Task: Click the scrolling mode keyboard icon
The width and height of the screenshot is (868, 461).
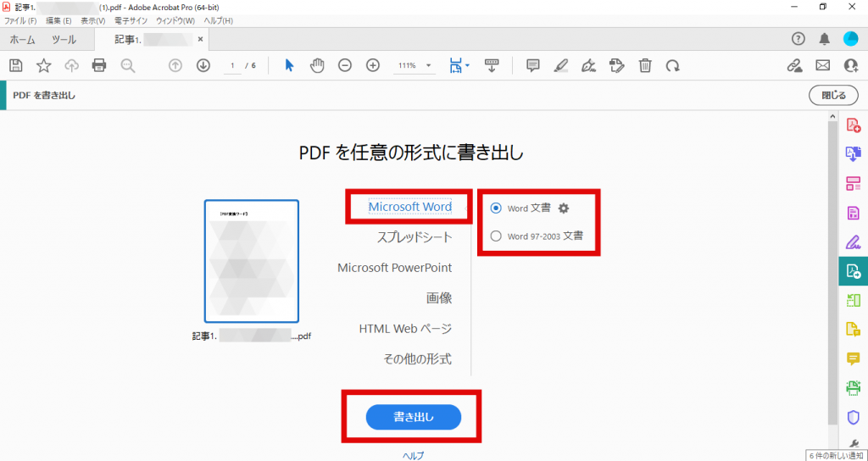Action: pos(492,65)
